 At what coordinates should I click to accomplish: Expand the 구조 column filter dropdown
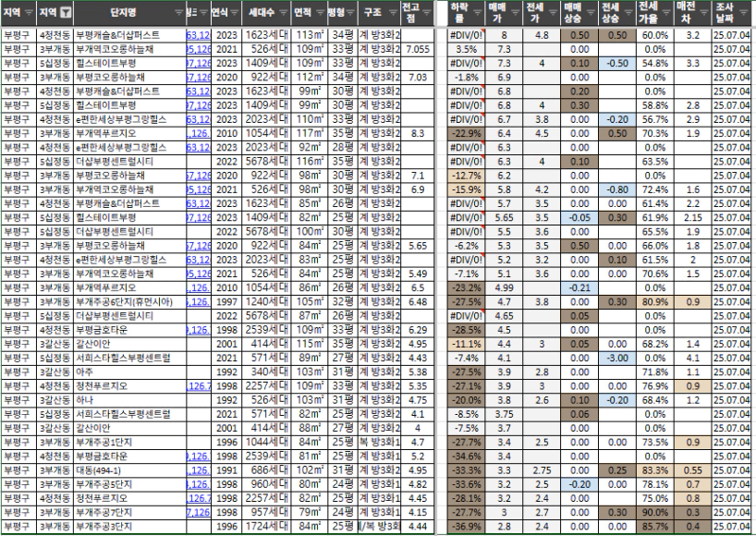pyautogui.click(x=394, y=13)
